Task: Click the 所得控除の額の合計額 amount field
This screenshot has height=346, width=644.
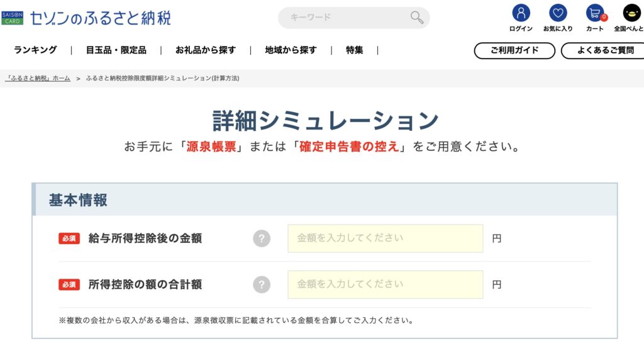Action: [385, 285]
